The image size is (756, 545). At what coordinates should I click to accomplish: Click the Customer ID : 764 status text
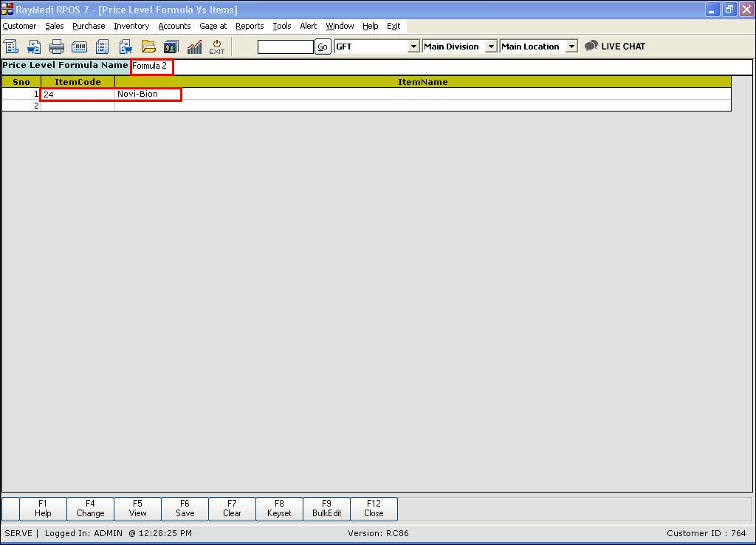pyautogui.click(x=707, y=533)
